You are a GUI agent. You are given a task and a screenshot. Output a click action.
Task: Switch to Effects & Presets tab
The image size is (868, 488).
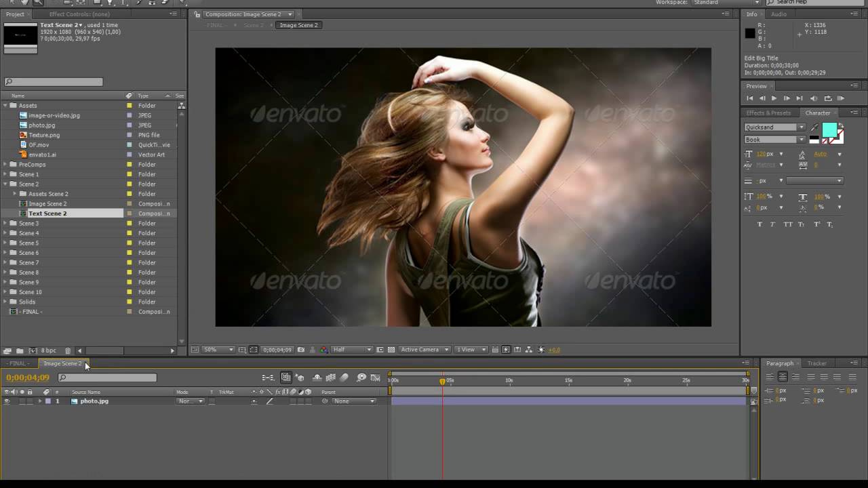769,113
